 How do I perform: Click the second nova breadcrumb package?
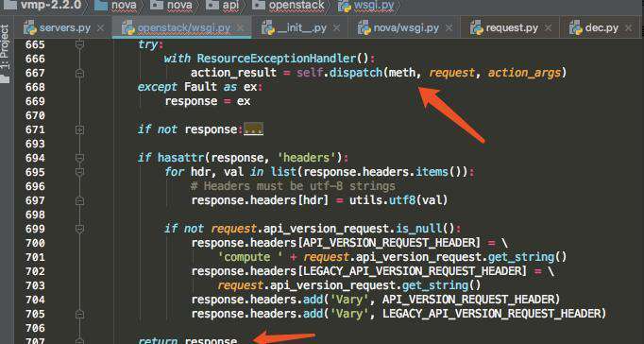point(179,6)
